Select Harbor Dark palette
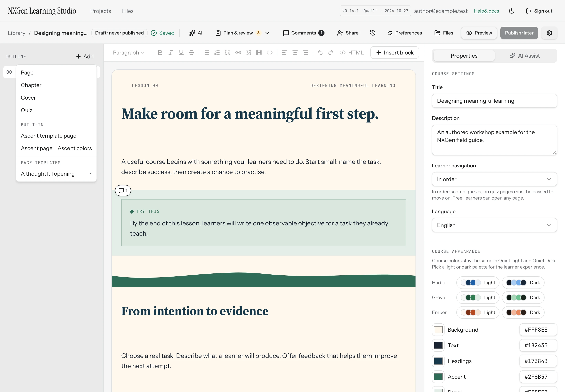 pos(523,282)
